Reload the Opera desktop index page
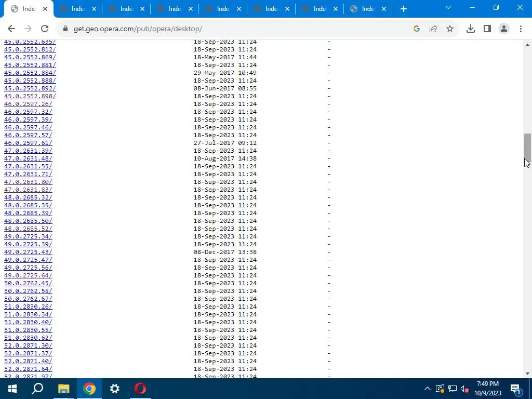Image resolution: width=532 pixels, height=399 pixels. (x=45, y=29)
